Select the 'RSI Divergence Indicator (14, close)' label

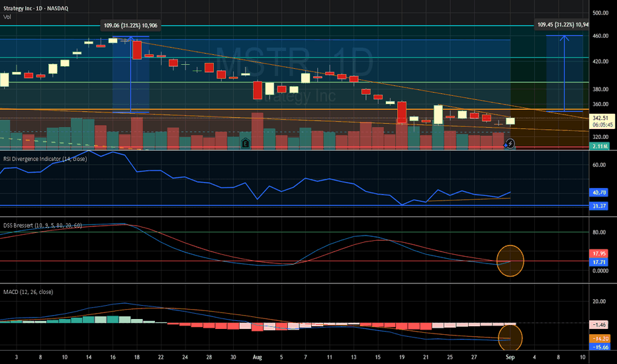[45, 159]
